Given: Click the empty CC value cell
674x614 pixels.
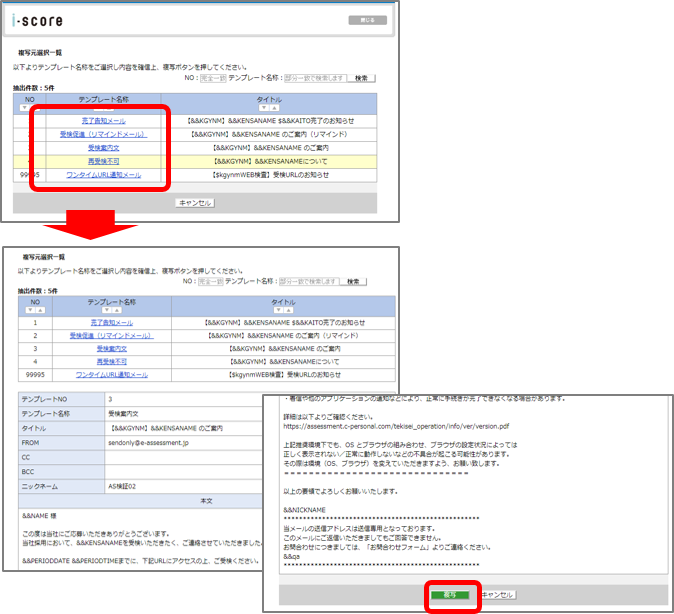Looking at the screenshot, I should 184,457.
